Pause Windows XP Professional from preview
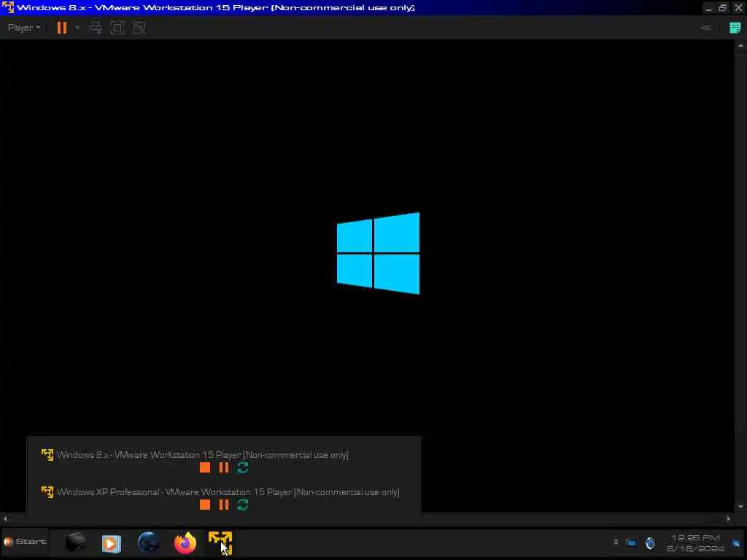 tap(224, 505)
